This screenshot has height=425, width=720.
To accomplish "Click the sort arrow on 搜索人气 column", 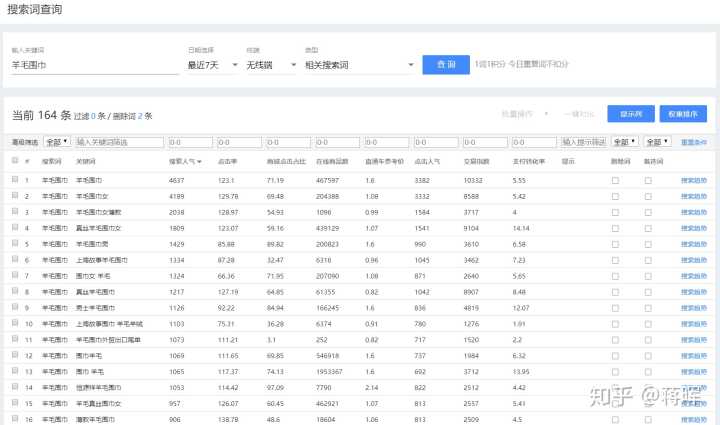I will pyautogui.click(x=199, y=161).
